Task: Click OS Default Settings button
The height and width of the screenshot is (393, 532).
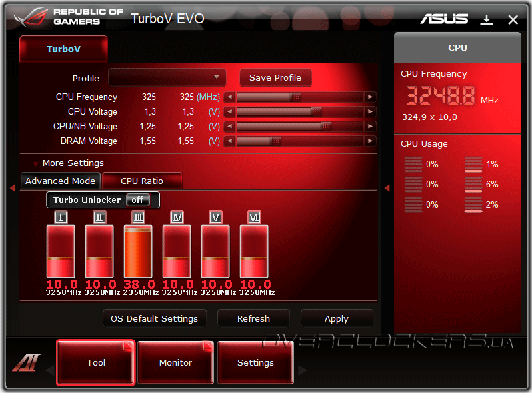Action: pyautogui.click(x=155, y=318)
